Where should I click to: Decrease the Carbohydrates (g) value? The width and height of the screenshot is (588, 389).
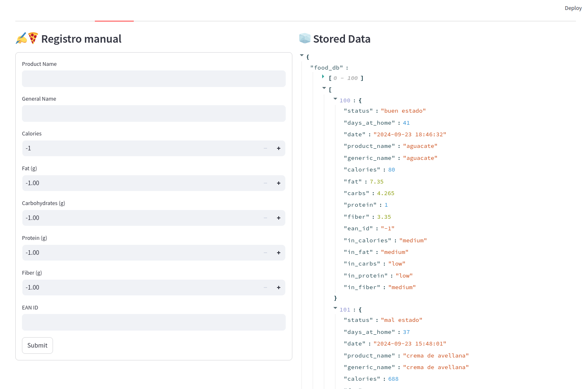coord(265,218)
